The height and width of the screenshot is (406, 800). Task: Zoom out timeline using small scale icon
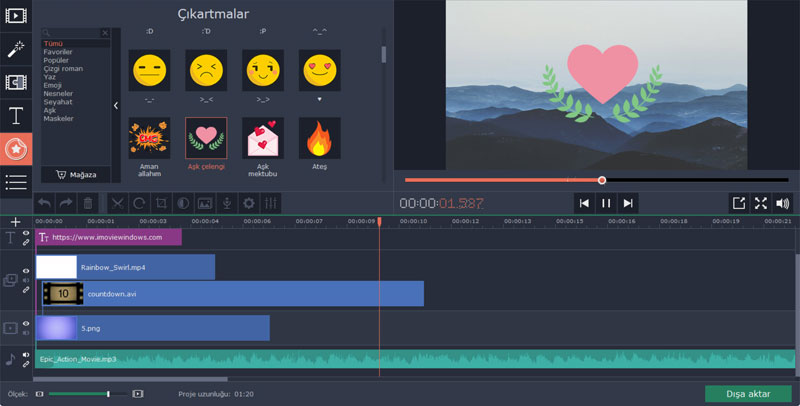click(x=40, y=394)
